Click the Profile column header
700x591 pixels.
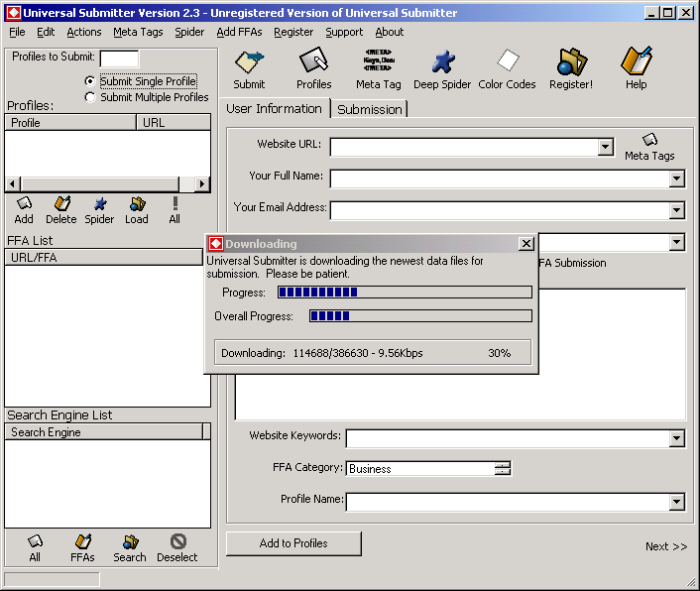[70, 123]
